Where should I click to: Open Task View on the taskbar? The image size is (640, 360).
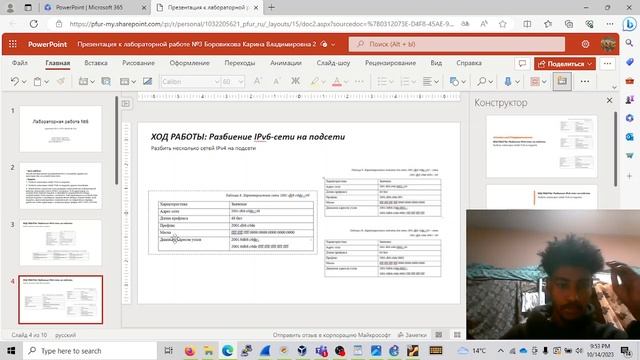point(168,351)
